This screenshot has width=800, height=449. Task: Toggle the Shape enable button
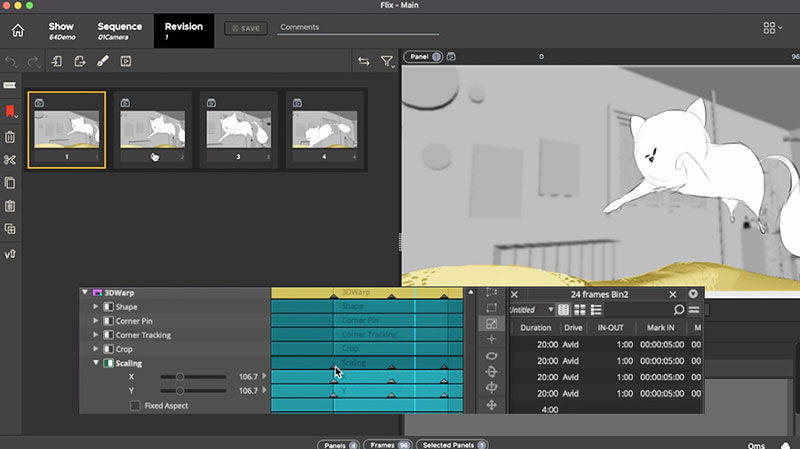(x=108, y=307)
